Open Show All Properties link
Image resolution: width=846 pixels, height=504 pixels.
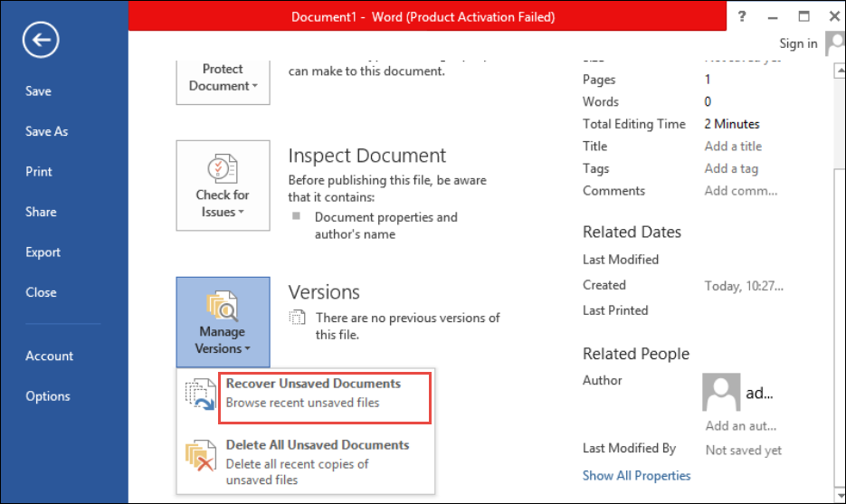637,476
